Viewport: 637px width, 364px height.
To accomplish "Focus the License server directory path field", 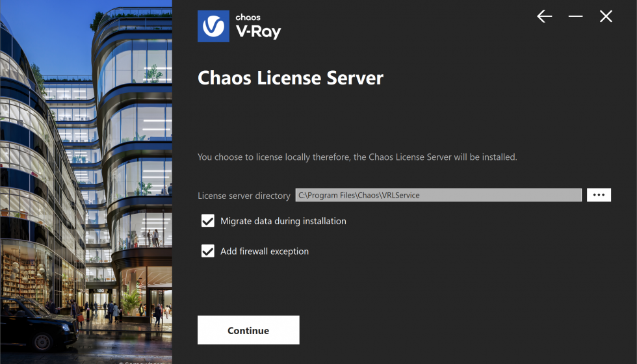I will click(x=438, y=195).
